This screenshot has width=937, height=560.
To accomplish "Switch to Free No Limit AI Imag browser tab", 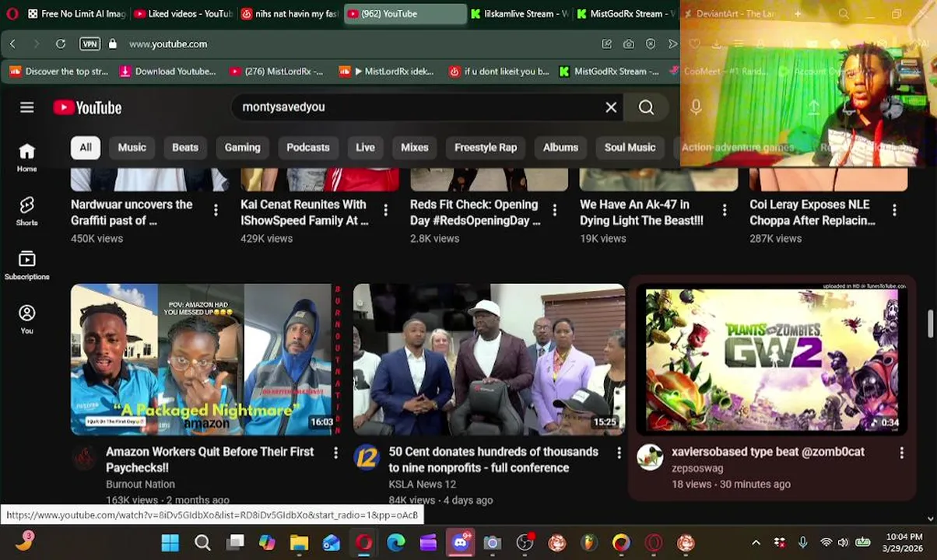I will pyautogui.click(x=75, y=14).
